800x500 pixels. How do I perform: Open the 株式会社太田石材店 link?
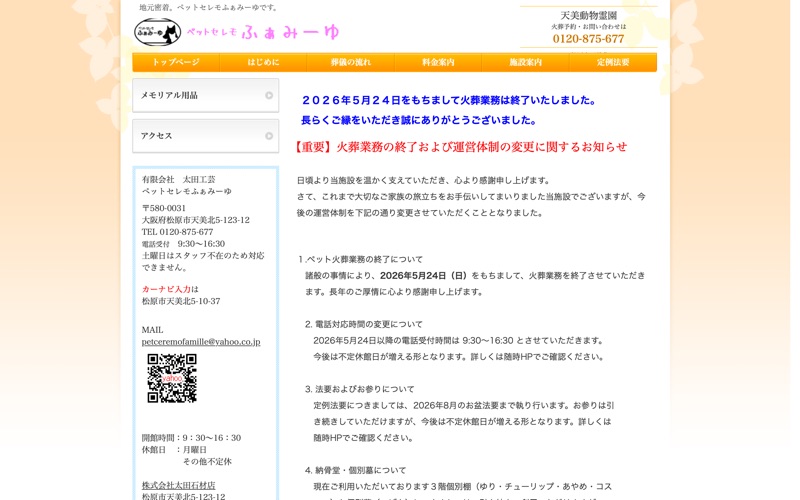coord(179,485)
